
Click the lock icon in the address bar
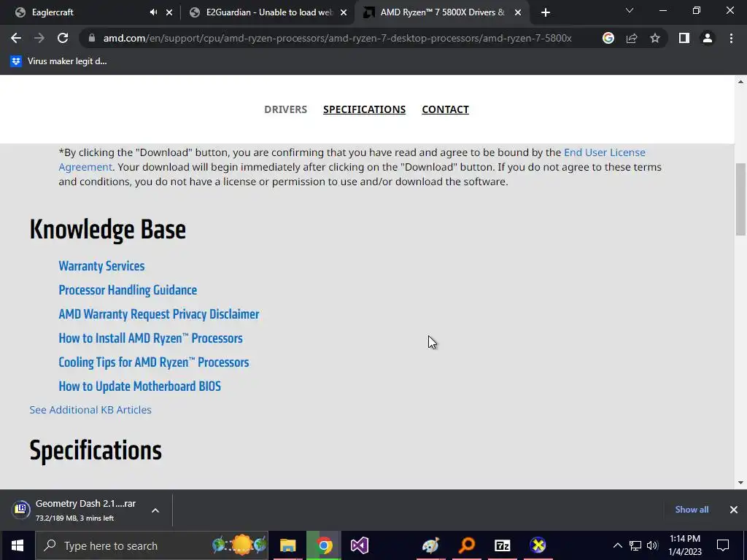[92, 38]
